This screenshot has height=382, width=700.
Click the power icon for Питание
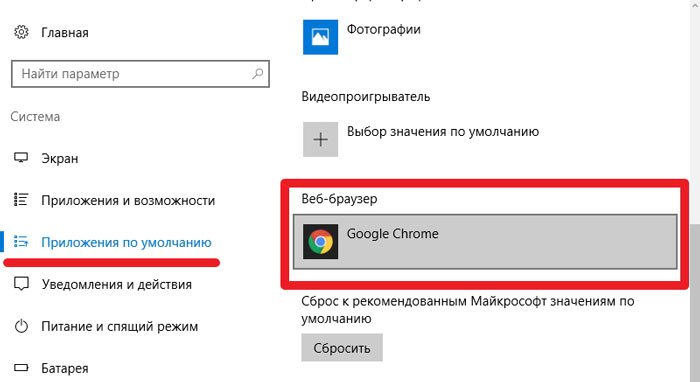(x=21, y=326)
